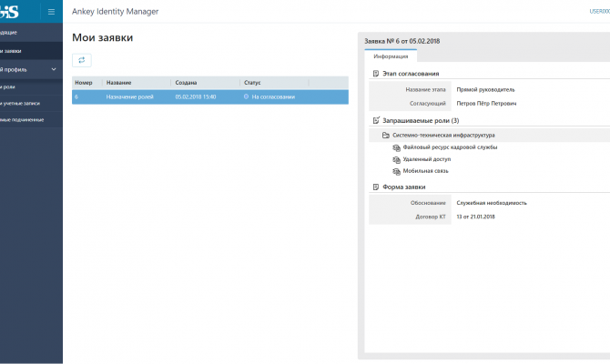This screenshot has width=610, height=364.
Task: Toggle the sidebar hamburger menu
Action: (51, 12)
